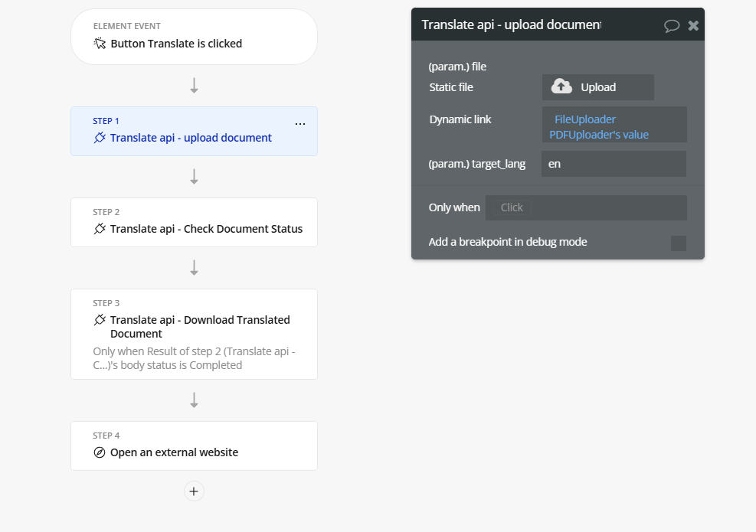
Task: Click the panel title Translate api - upload document
Action: click(x=511, y=24)
